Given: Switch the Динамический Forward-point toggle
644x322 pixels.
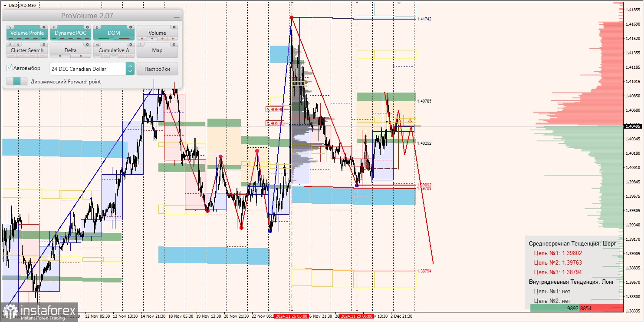Looking at the screenshot, I should click(x=16, y=81).
